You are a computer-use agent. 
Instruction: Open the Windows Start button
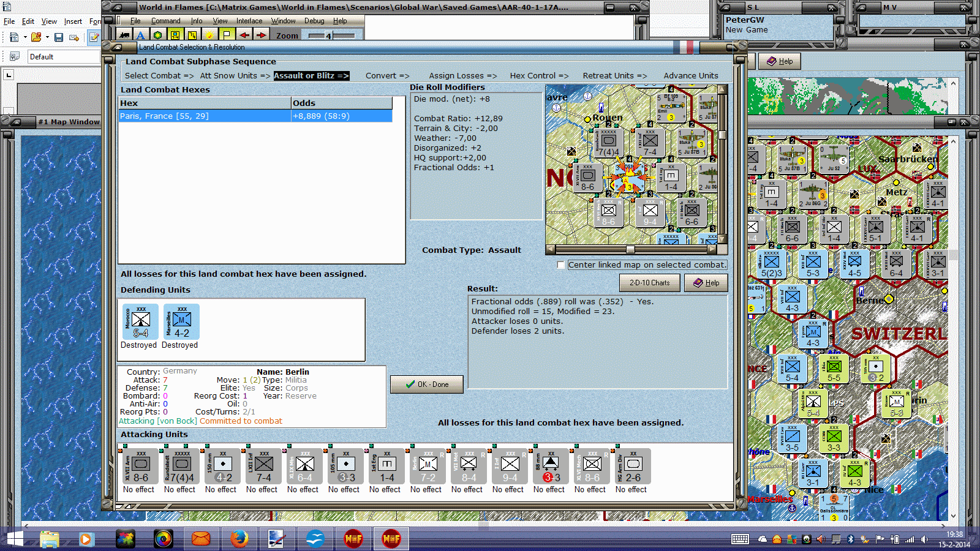click(15, 539)
